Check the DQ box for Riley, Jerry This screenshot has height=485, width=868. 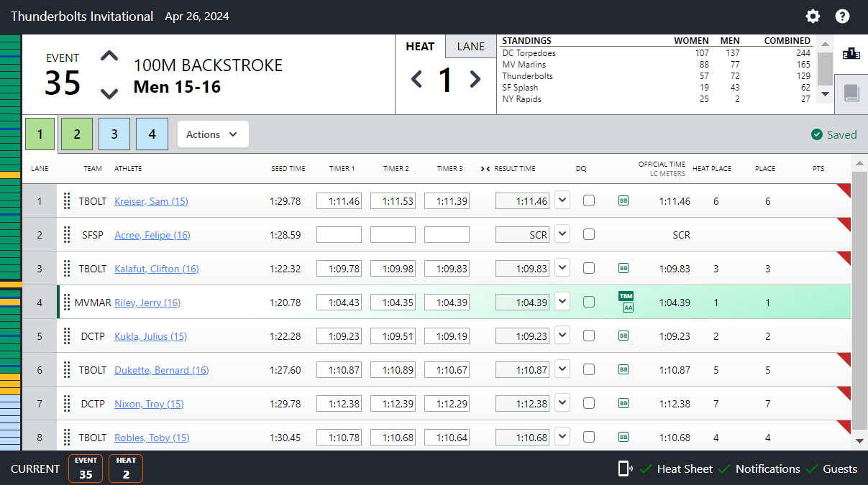tap(589, 302)
